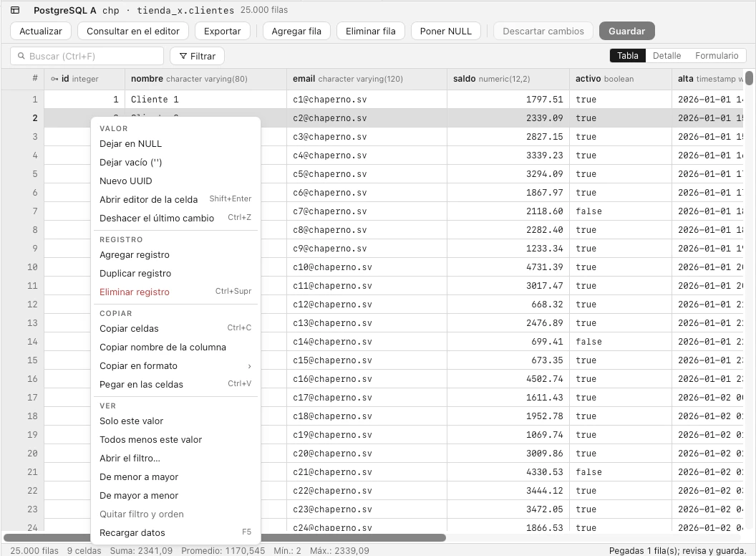Switch to the Detalle view tab
Viewport: 756px width, 556px height.
[667, 55]
